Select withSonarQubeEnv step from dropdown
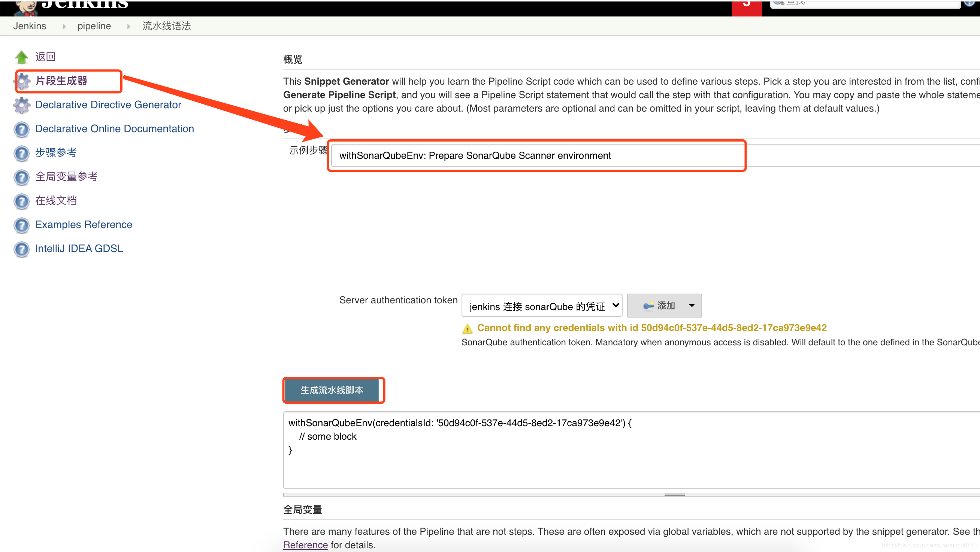 pyautogui.click(x=536, y=155)
